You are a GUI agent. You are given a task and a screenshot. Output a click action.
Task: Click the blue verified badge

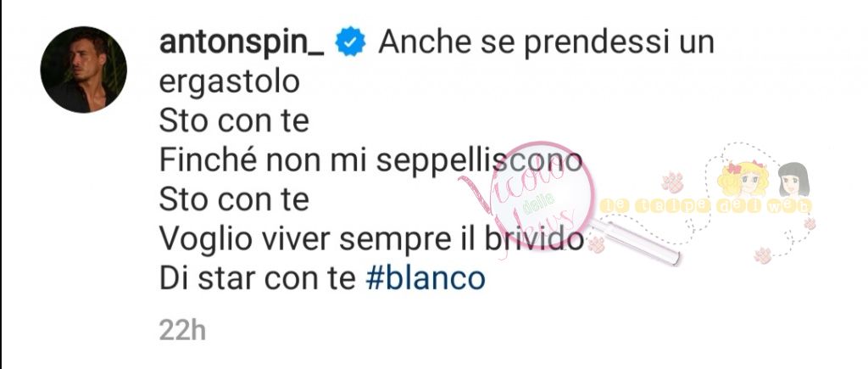click(350, 43)
